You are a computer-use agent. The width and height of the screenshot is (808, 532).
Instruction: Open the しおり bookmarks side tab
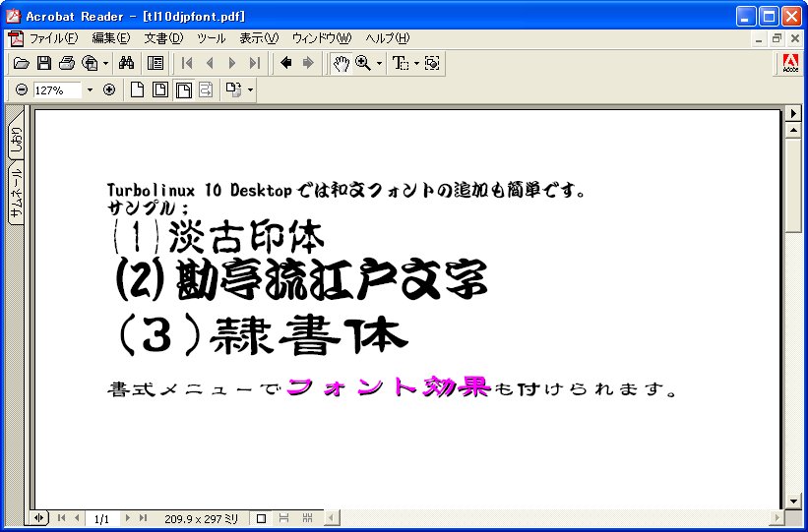pyautogui.click(x=16, y=136)
